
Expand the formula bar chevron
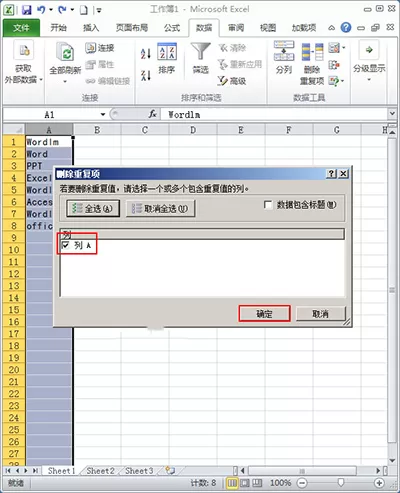392,114
